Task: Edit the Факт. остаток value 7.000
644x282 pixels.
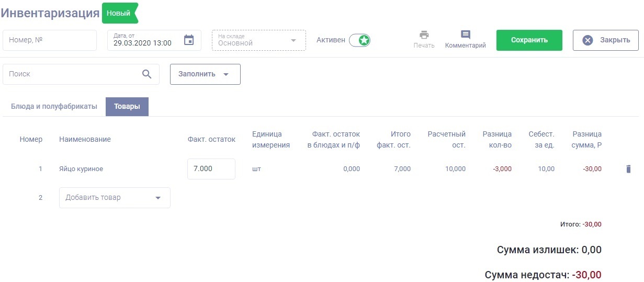Action: coord(211,169)
